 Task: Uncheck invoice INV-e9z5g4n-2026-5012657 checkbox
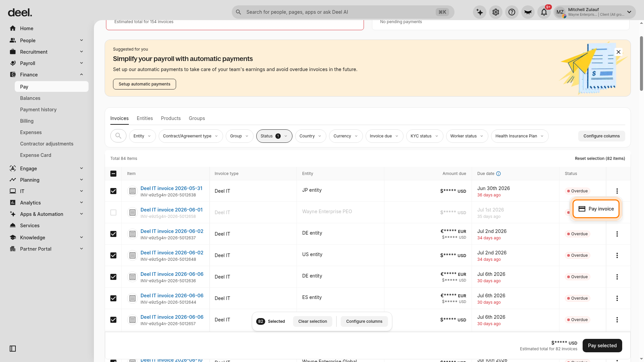click(113, 320)
